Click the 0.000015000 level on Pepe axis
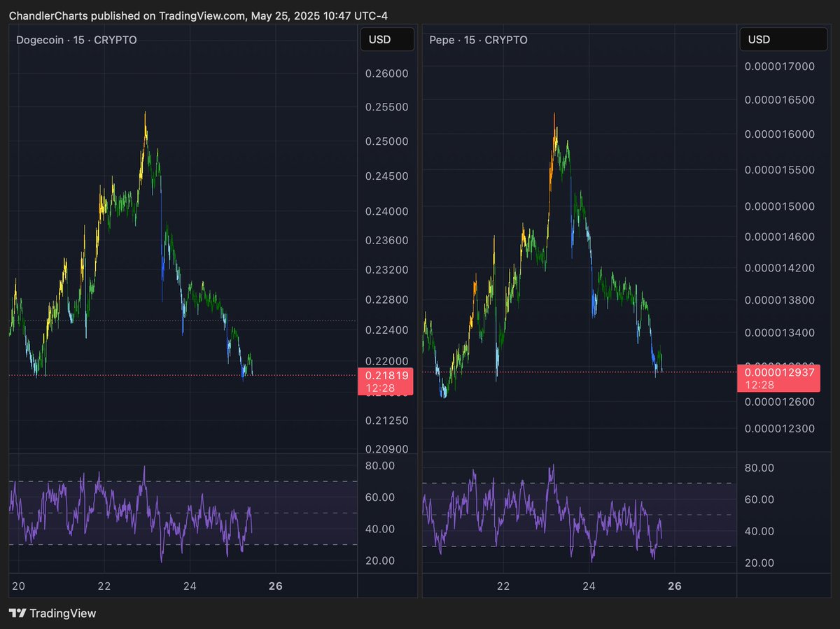The image size is (840, 629). click(x=779, y=206)
